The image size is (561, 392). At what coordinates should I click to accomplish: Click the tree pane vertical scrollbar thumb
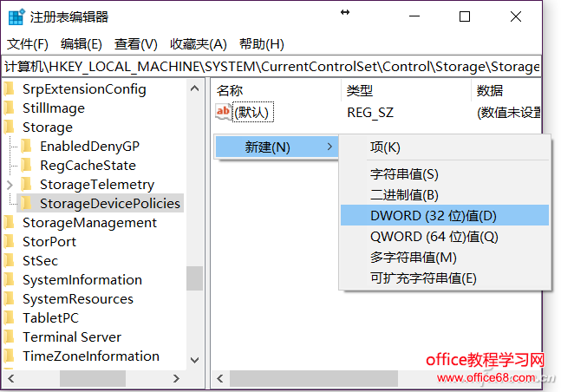click(194, 278)
